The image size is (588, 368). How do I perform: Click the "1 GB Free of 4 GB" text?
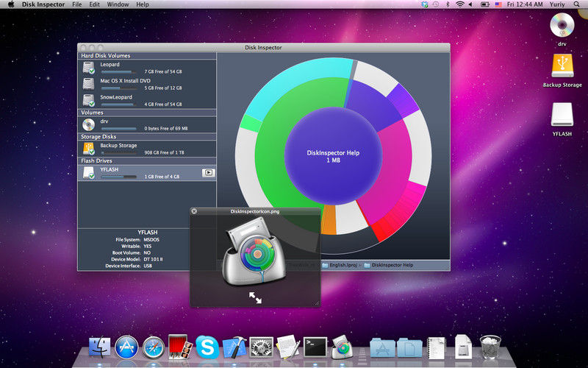pos(162,177)
